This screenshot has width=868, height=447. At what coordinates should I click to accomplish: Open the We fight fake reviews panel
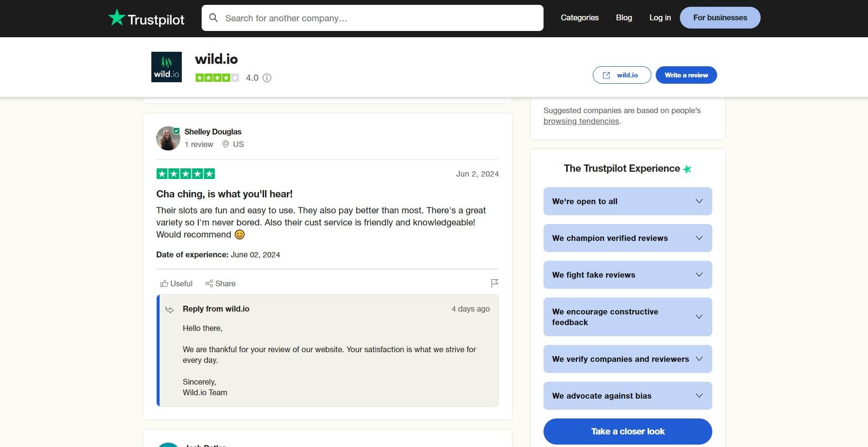627,275
